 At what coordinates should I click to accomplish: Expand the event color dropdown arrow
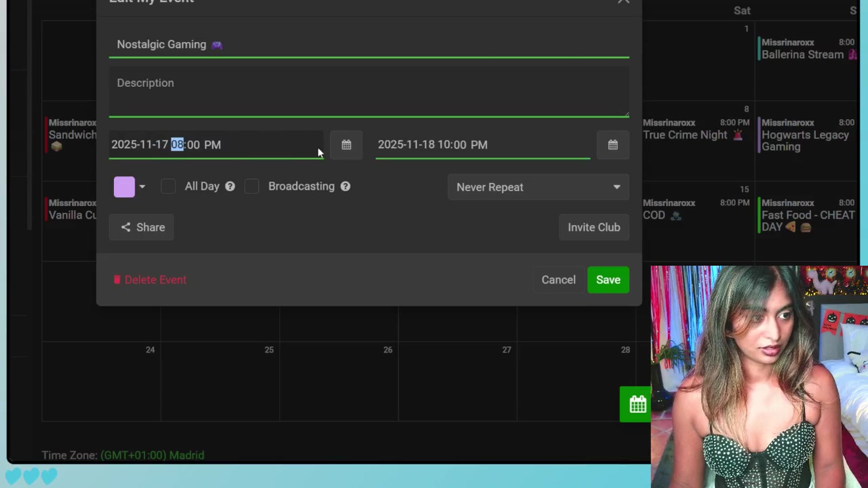[142, 187]
